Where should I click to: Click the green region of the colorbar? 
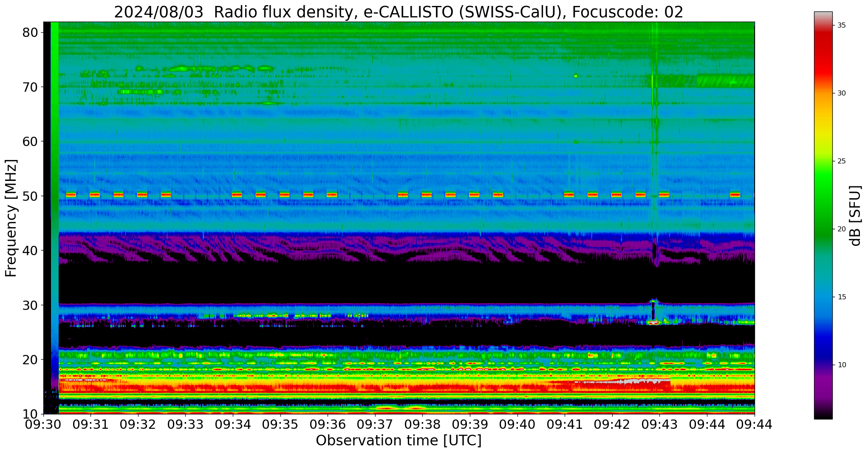(823, 204)
